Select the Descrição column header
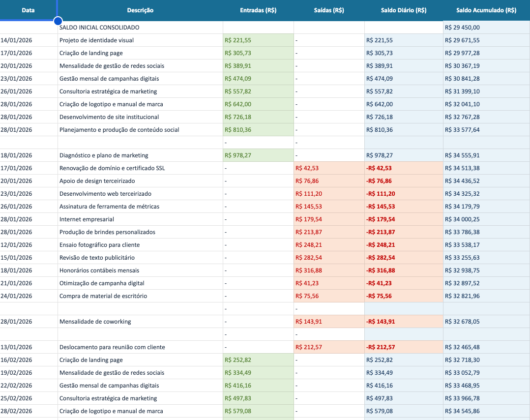The height and width of the screenshot is (420, 530). coord(140,10)
